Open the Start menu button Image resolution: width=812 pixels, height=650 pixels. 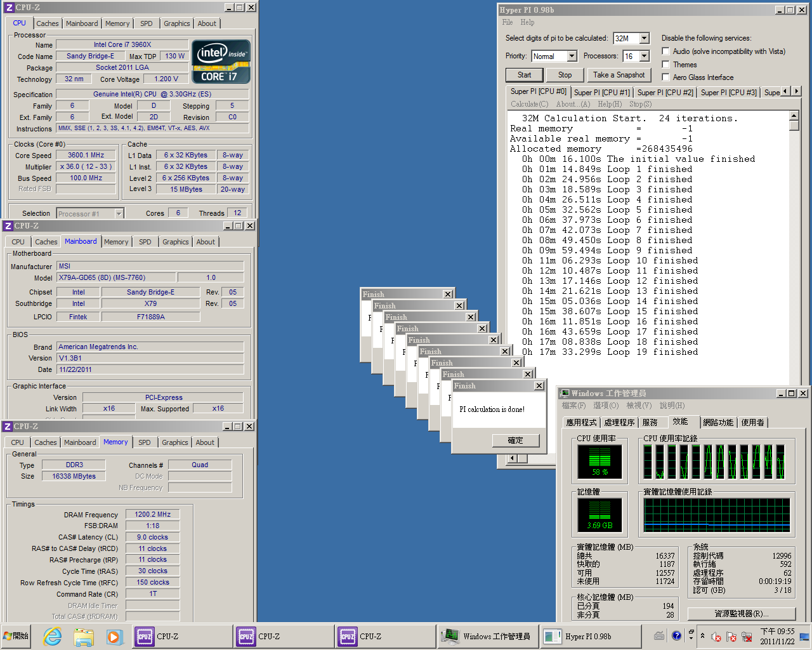(16, 636)
